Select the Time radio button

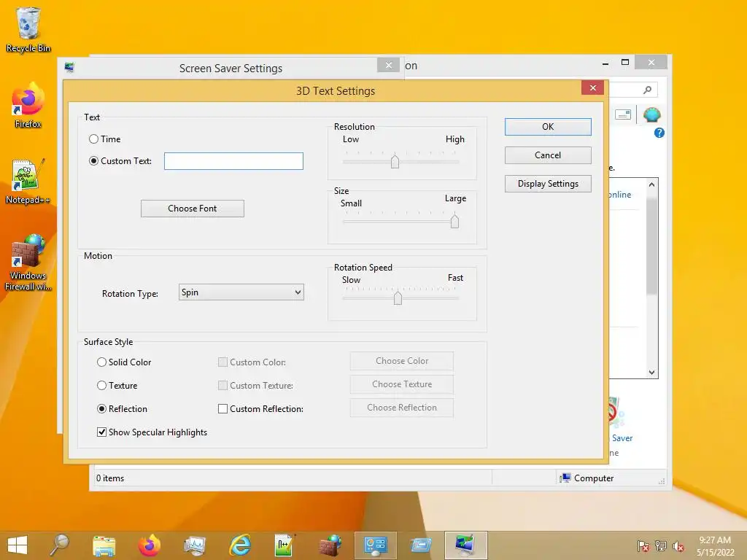coord(94,139)
